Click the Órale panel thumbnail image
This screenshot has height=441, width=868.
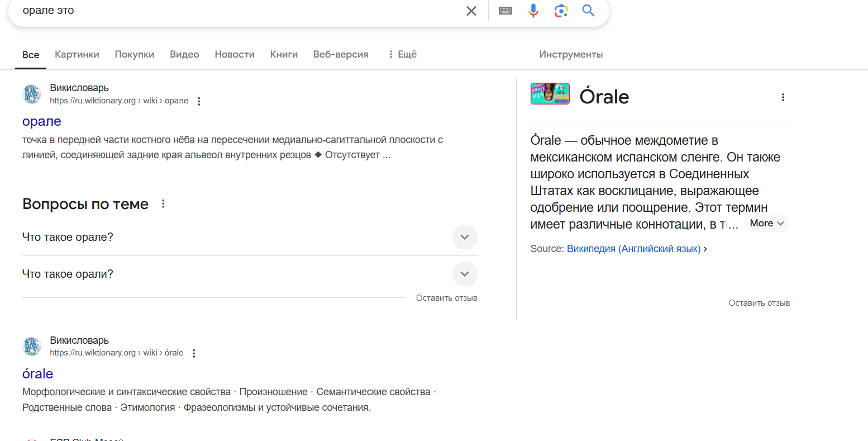tap(550, 94)
